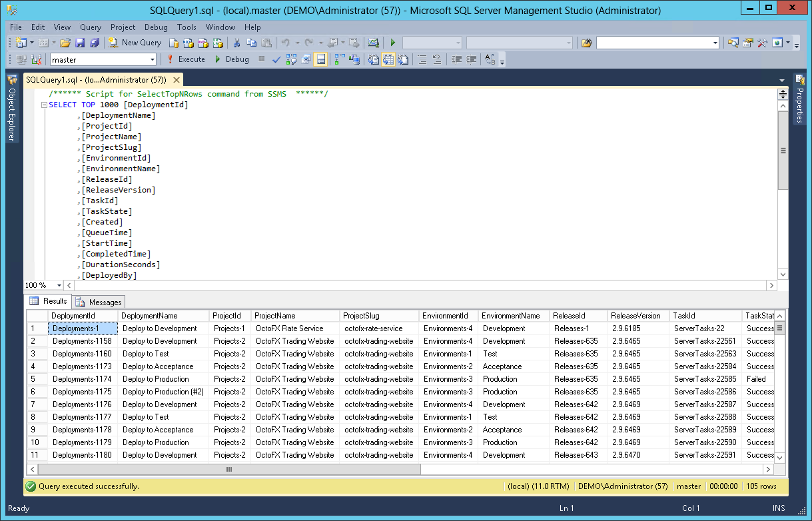Click the DeploymentName column header
Image resolution: width=812 pixels, height=521 pixels.
point(164,316)
